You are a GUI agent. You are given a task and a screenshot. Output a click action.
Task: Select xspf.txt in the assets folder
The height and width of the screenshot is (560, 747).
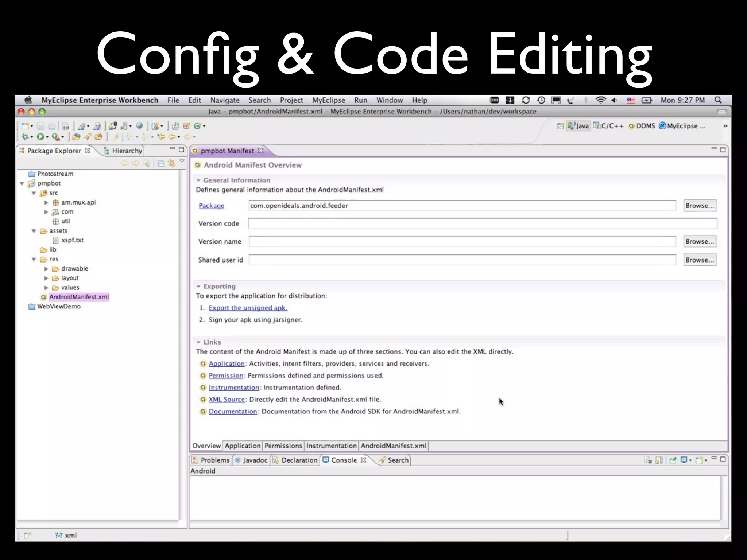pos(72,240)
